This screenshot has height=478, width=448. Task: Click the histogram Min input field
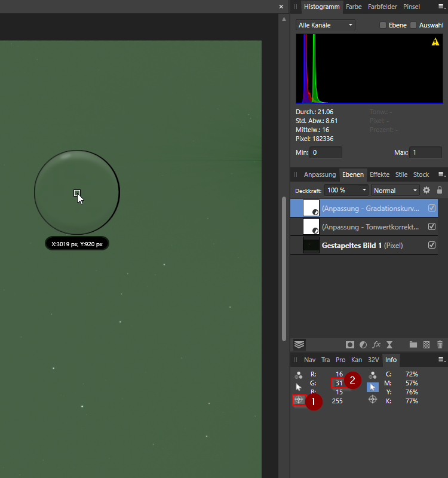tap(326, 152)
